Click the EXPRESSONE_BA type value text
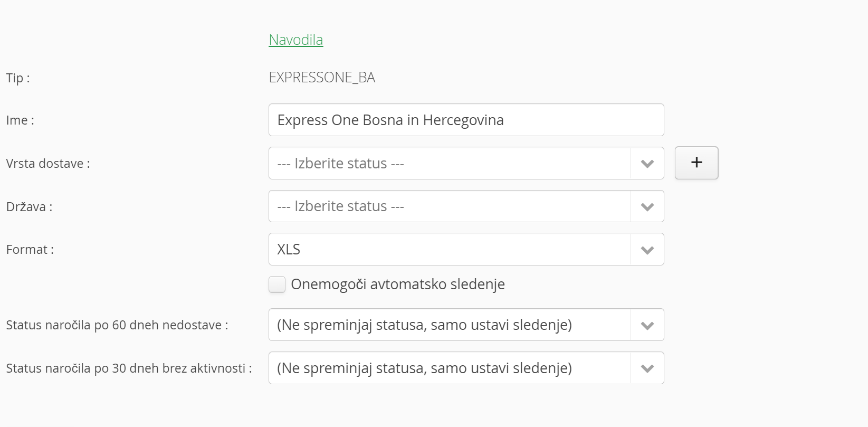 [322, 78]
